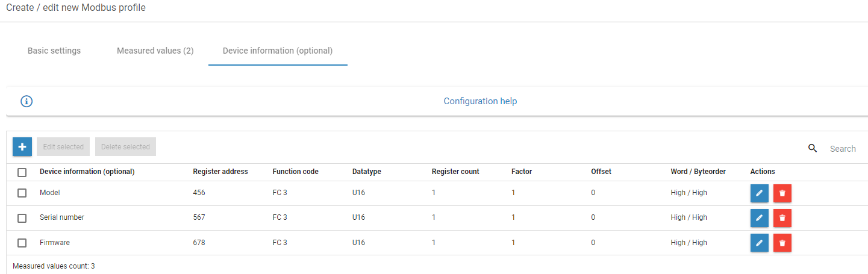
Task: Toggle the select-all header checkbox
Action: (22, 172)
